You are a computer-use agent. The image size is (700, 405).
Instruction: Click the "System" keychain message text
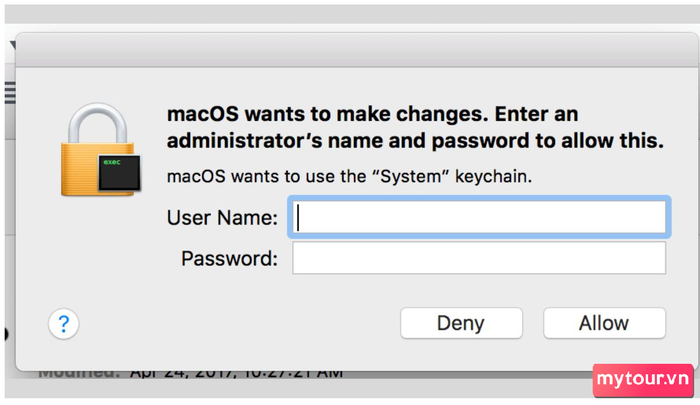coord(349,176)
